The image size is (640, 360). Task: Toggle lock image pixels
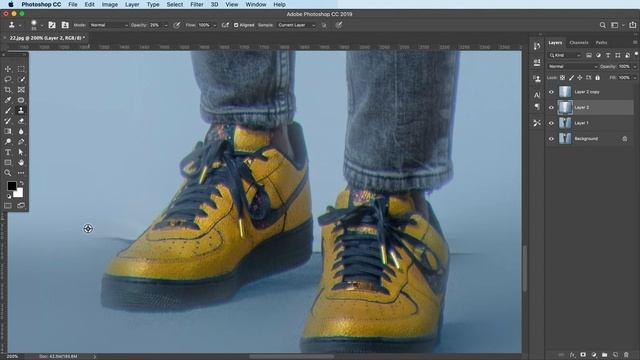click(571, 78)
